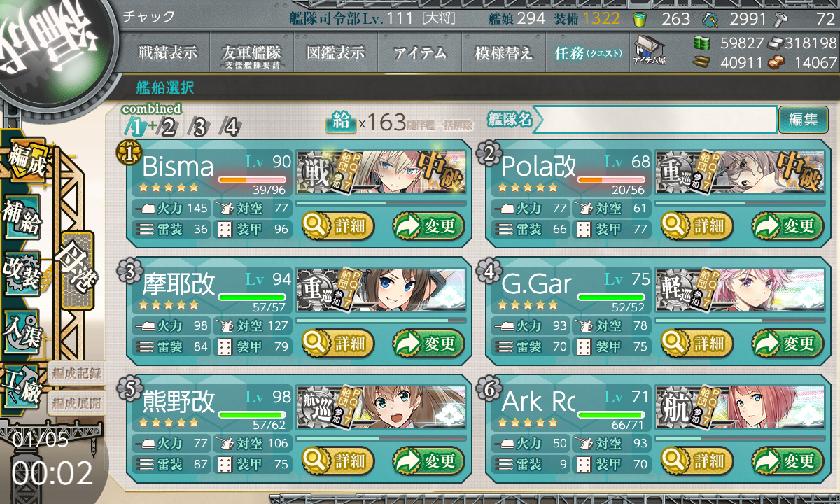Click 編集 edit fleet name button
The width and height of the screenshot is (840, 504).
point(803,120)
